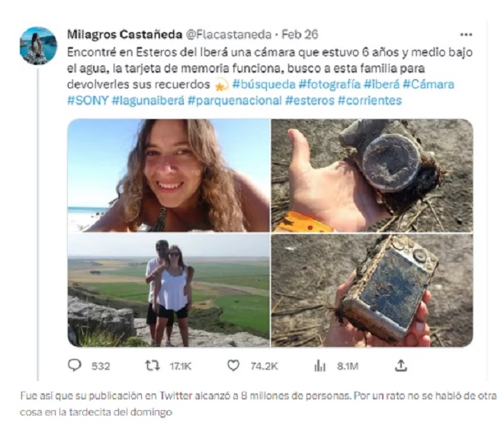This screenshot has height=433, width=504.
Task: Click the share upload icon
Action: point(401,365)
